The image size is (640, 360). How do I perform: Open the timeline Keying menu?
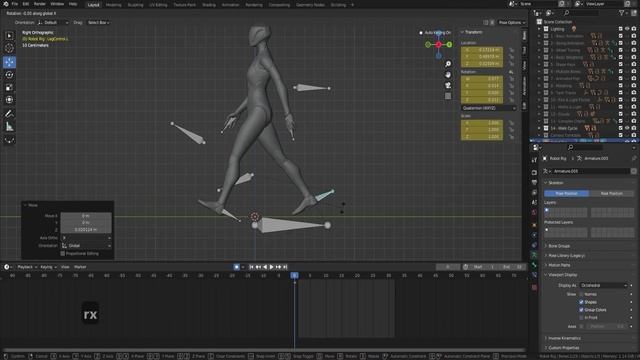[48, 267]
